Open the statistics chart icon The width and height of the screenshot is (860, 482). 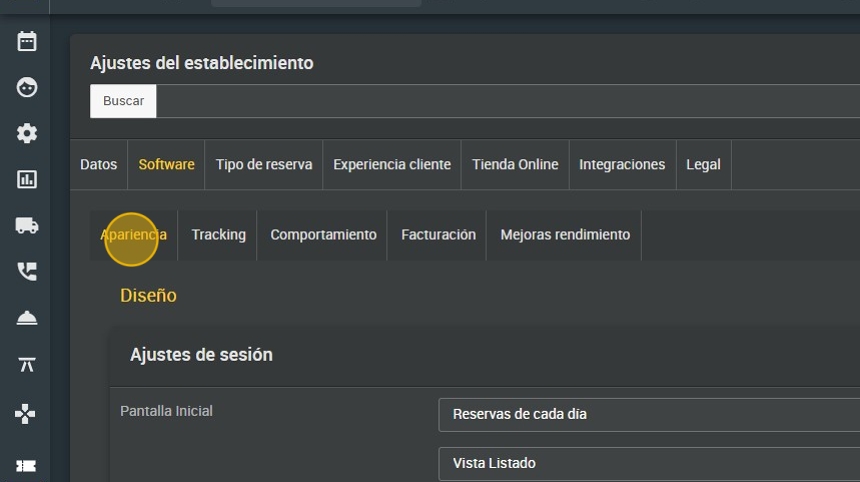click(26, 179)
